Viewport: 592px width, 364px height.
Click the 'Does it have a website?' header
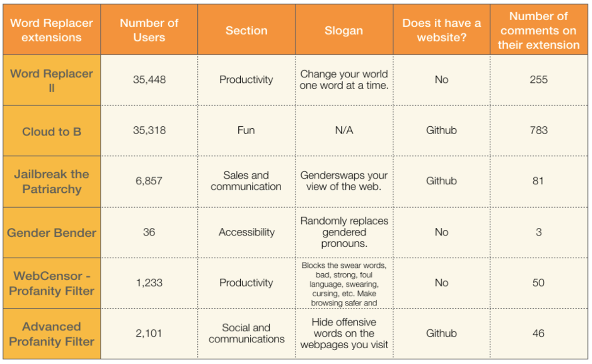[x=442, y=30]
